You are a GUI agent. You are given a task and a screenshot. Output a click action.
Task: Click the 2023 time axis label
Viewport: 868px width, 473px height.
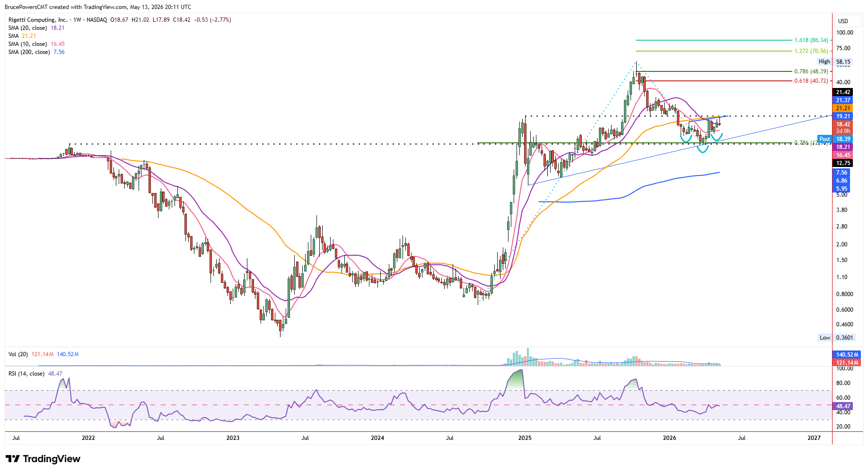pyautogui.click(x=233, y=438)
